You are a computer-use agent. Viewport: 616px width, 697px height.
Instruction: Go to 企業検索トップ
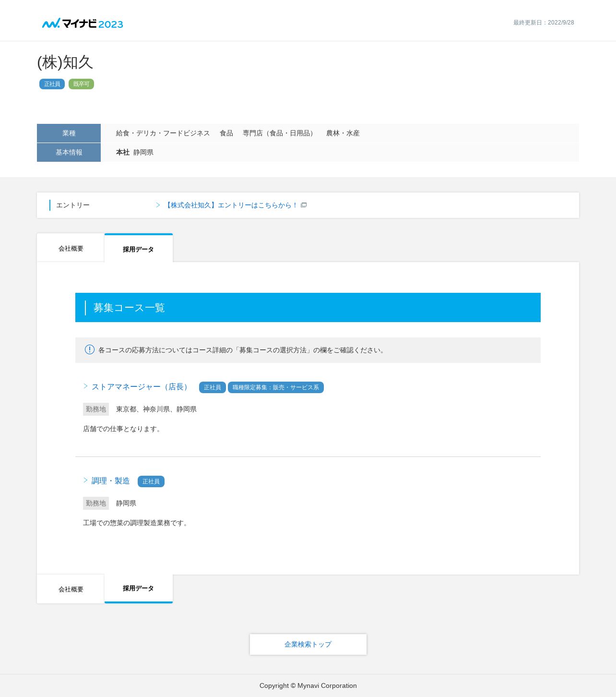308,644
